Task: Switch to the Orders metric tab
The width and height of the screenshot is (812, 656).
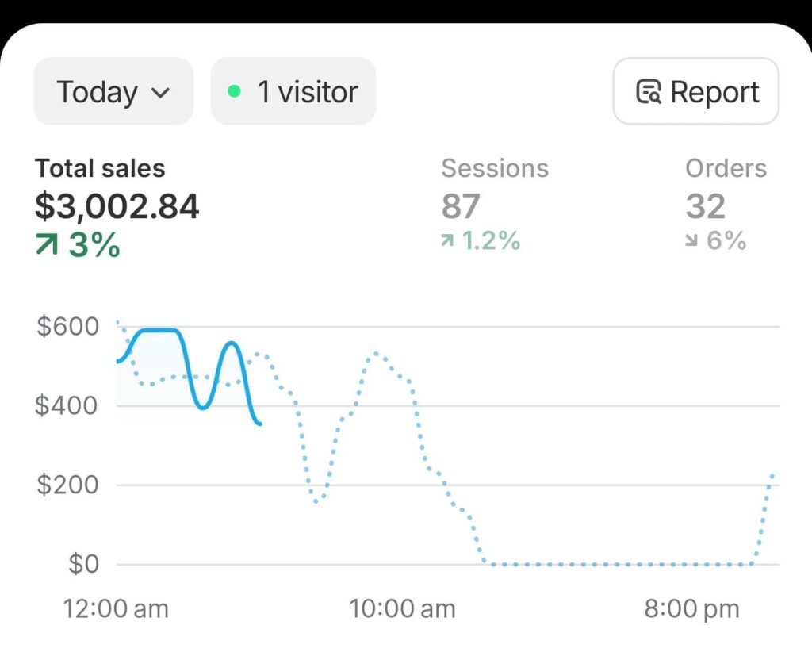Action: pos(726,168)
